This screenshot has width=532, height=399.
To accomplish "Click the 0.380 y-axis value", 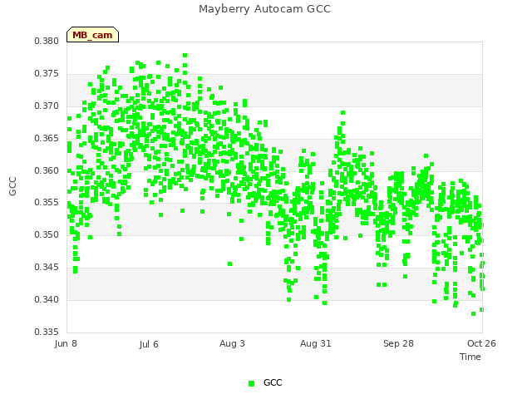I will [47, 41].
